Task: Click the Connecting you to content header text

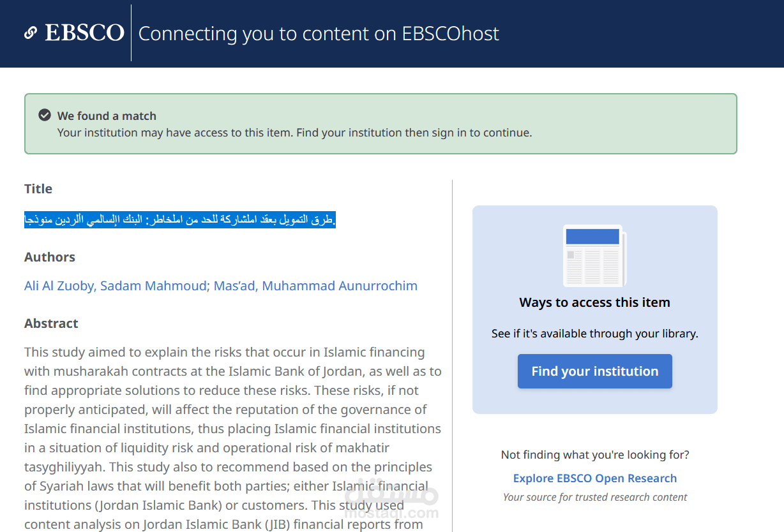Action: pyautogui.click(x=319, y=33)
